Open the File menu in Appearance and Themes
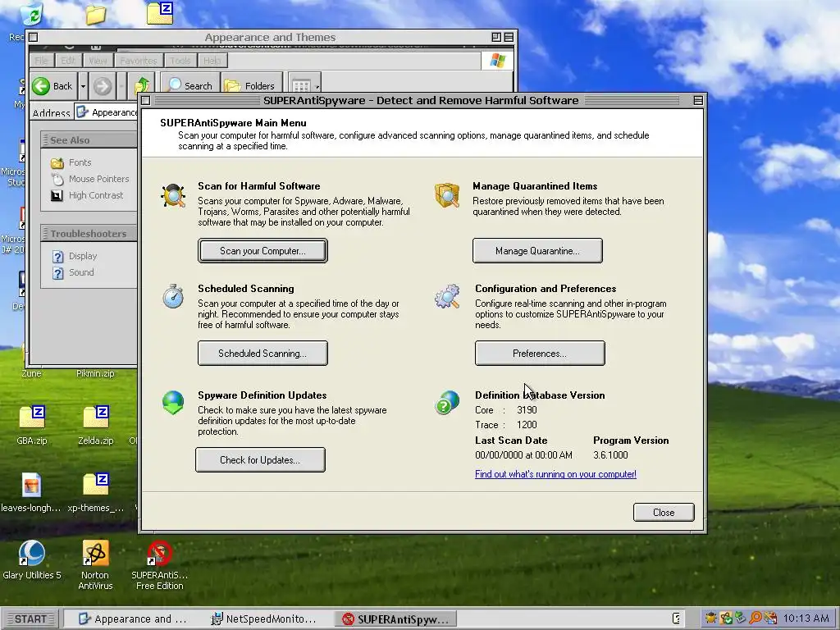Viewport: 840px width, 630px height. coord(41,61)
